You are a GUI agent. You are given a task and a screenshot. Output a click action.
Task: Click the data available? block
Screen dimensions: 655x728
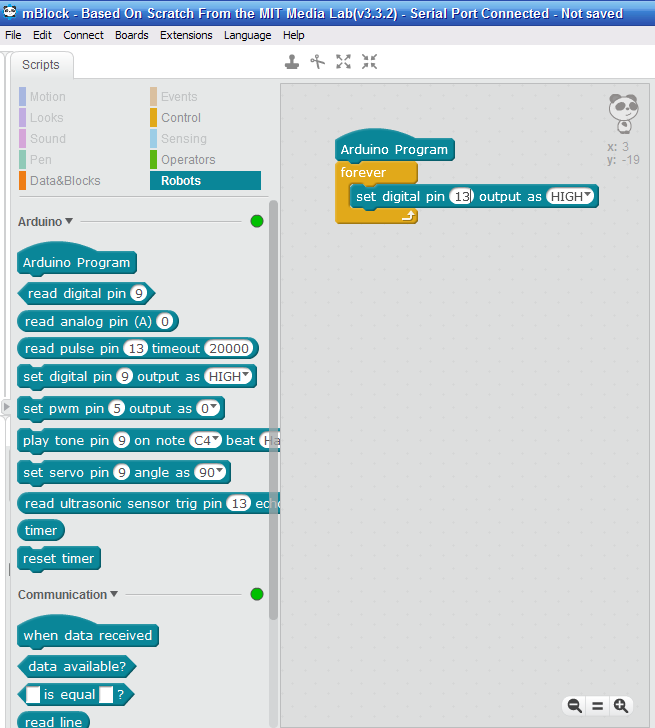pos(77,667)
